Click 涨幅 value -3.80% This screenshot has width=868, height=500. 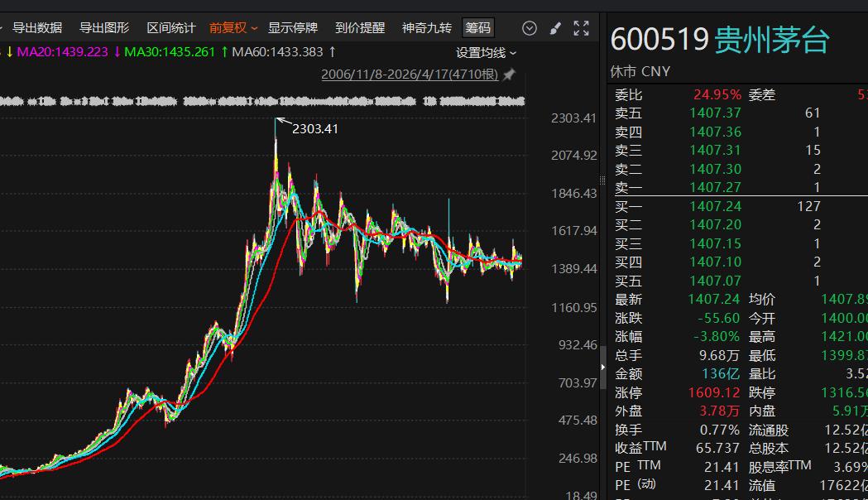717,337
